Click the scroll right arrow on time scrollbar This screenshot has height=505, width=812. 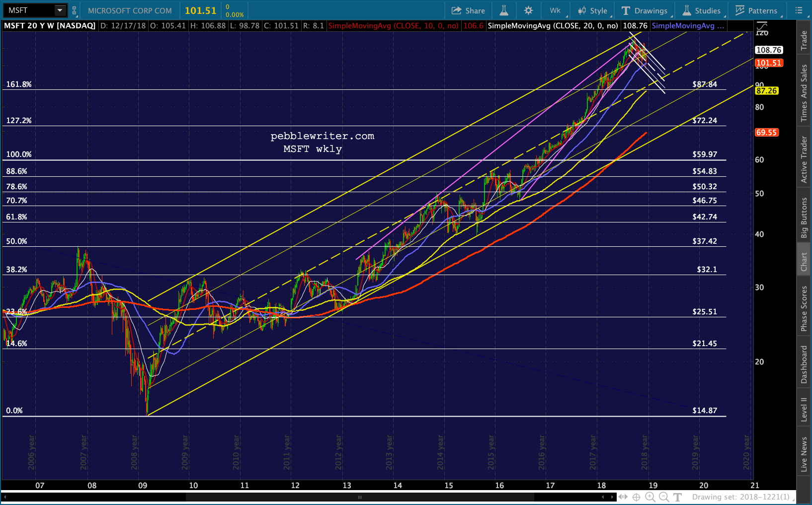click(x=612, y=497)
